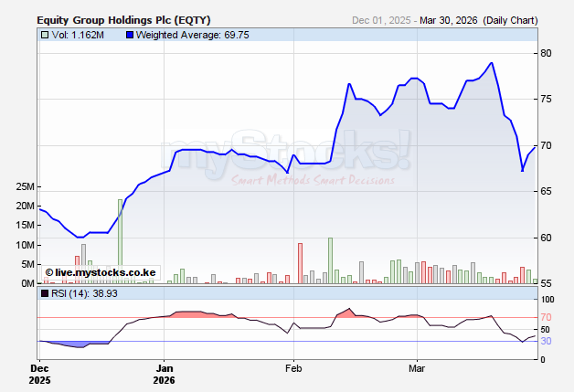Image resolution: width=574 pixels, height=392 pixels.
Task: Select the Jan 2026 label on time axis
Action: [164, 374]
